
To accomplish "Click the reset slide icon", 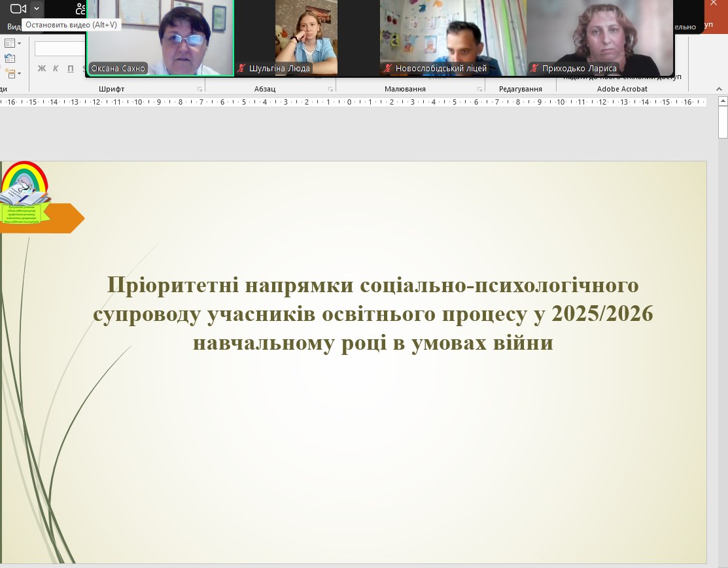I will [x=10, y=58].
